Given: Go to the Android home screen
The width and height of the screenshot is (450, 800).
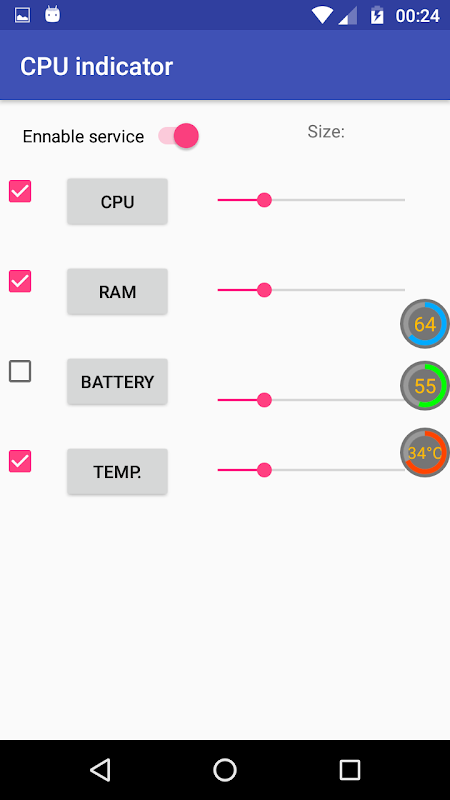Looking at the screenshot, I should click(225, 769).
